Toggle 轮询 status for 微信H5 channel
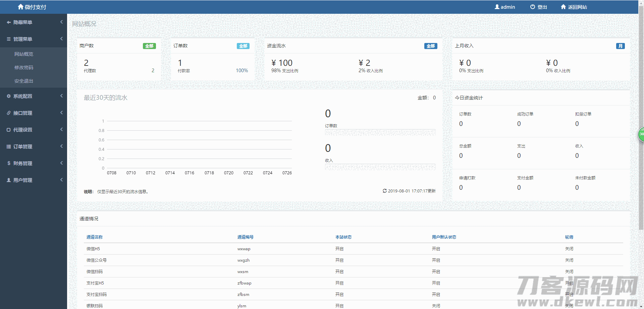This screenshot has width=644, height=309. click(569, 249)
